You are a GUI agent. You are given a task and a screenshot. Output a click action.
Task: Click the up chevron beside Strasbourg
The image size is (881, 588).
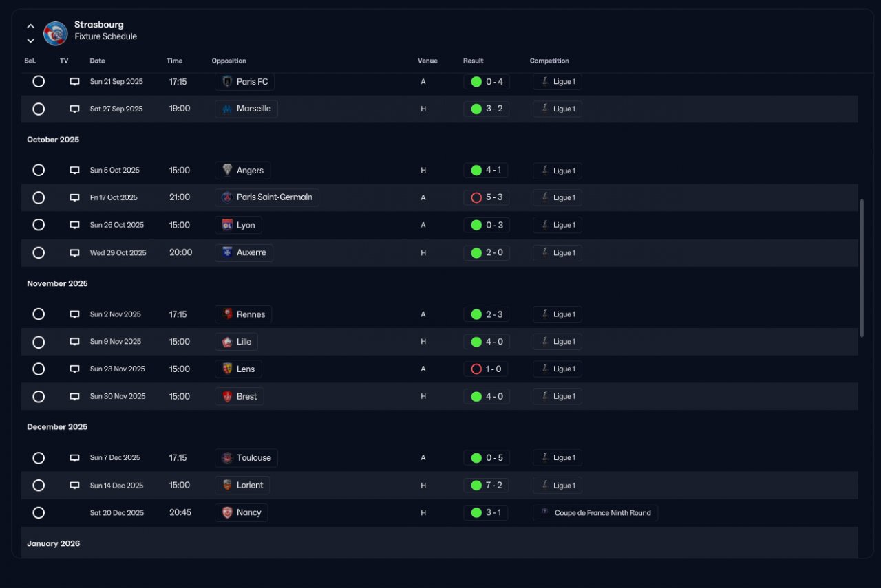[x=30, y=26]
